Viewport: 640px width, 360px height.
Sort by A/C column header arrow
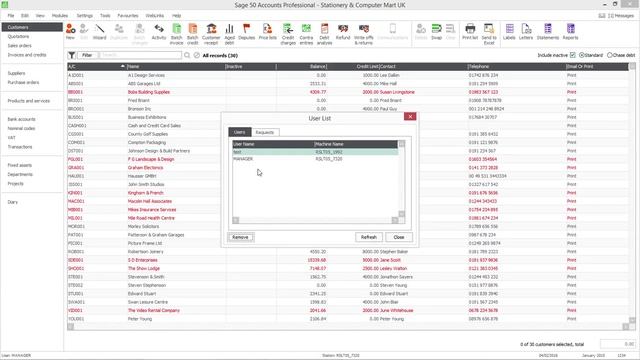tap(122, 66)
